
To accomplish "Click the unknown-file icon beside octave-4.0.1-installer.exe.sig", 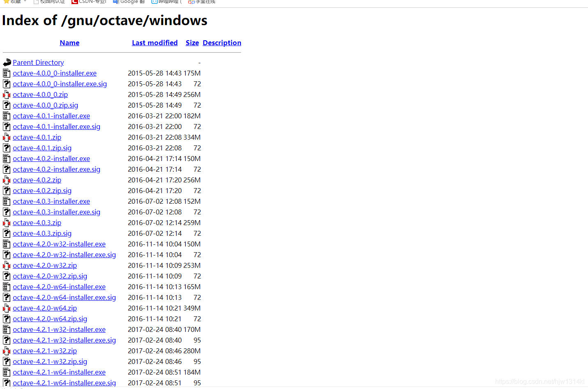I will tap(7, 127).
